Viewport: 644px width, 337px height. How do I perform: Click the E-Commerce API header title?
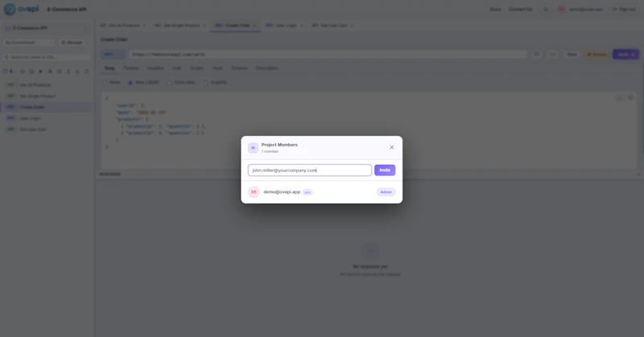click(x=67, y=9)
